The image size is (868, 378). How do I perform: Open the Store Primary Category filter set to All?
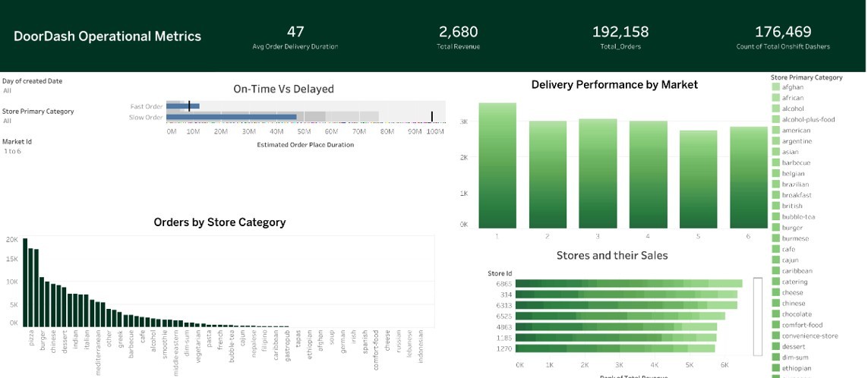pos(7,121)
